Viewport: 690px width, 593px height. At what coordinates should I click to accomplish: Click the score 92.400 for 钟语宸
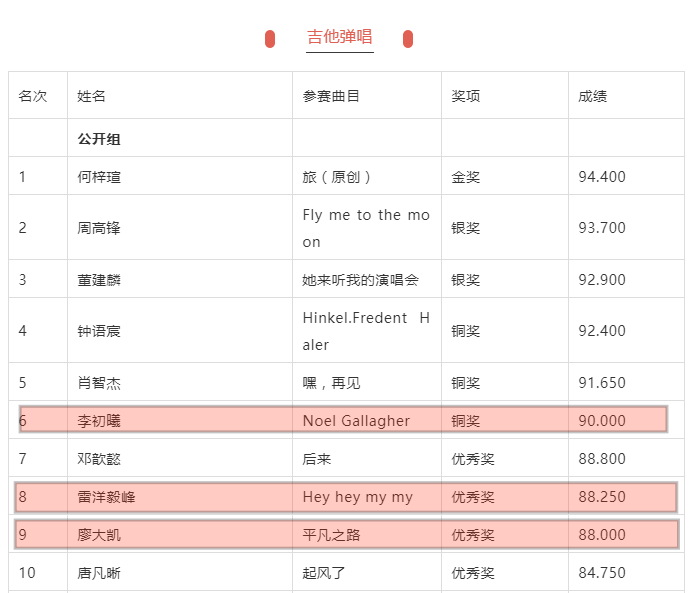(x=602, y=331)
